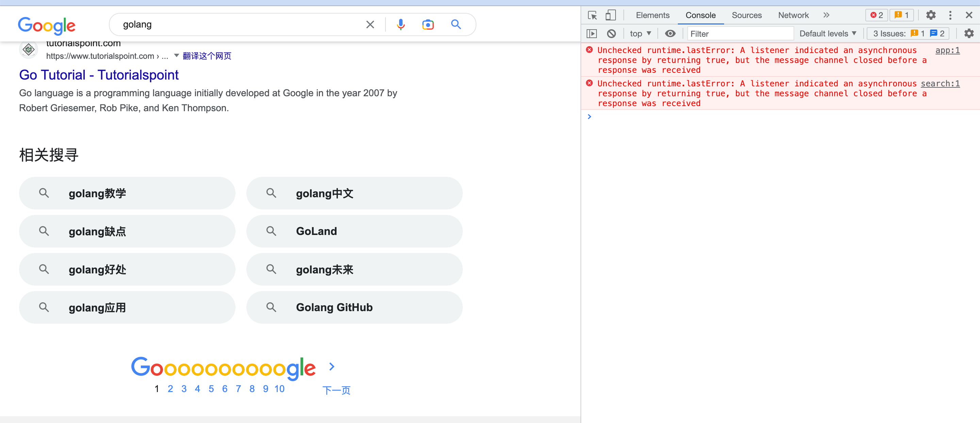Expand more DevTools panels with the chevron
The height and width of the screenshot is (423, 980).
826,15
